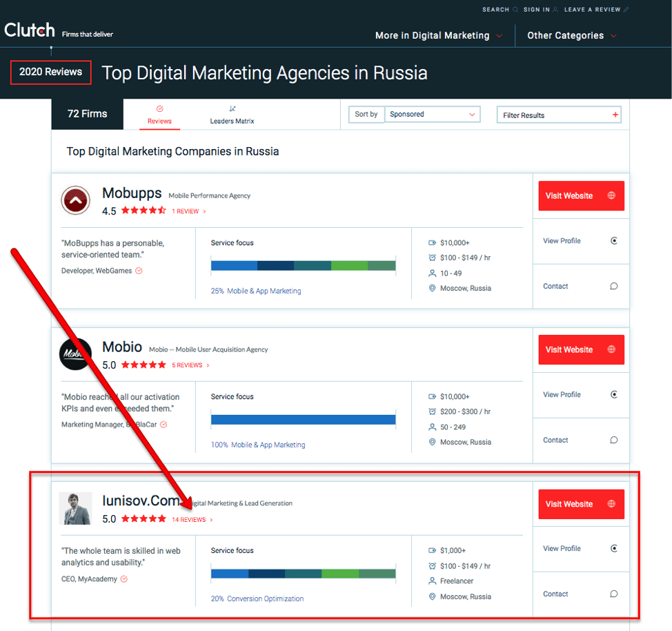
Task: Click the Clutch logo
Action: 30,30
